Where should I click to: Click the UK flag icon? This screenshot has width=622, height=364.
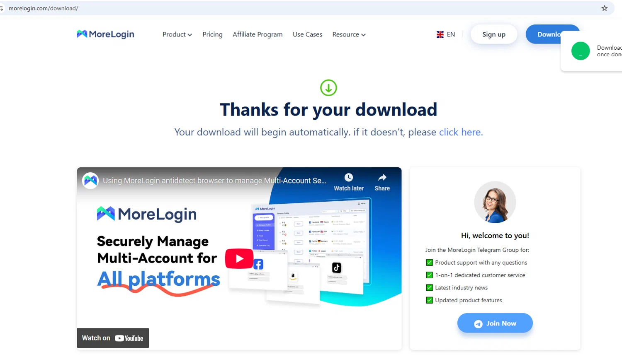(440, 34)
